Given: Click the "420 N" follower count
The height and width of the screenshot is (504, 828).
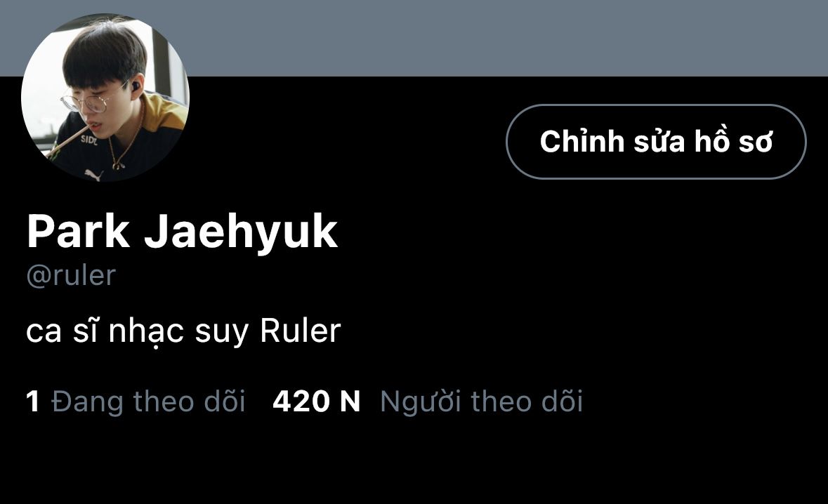Looking at the screenshot, I should [316, 402].
